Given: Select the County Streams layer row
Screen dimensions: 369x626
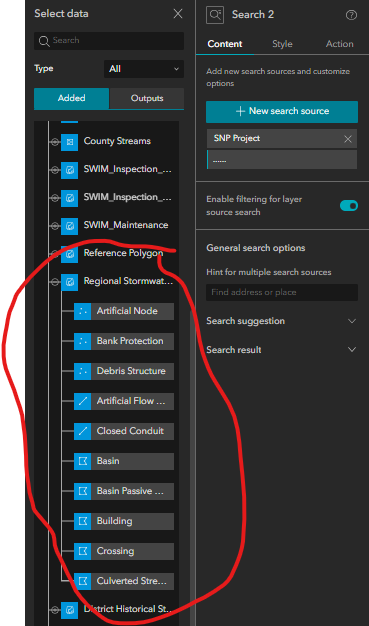Looking at the screenshot, I should point(117,141).
